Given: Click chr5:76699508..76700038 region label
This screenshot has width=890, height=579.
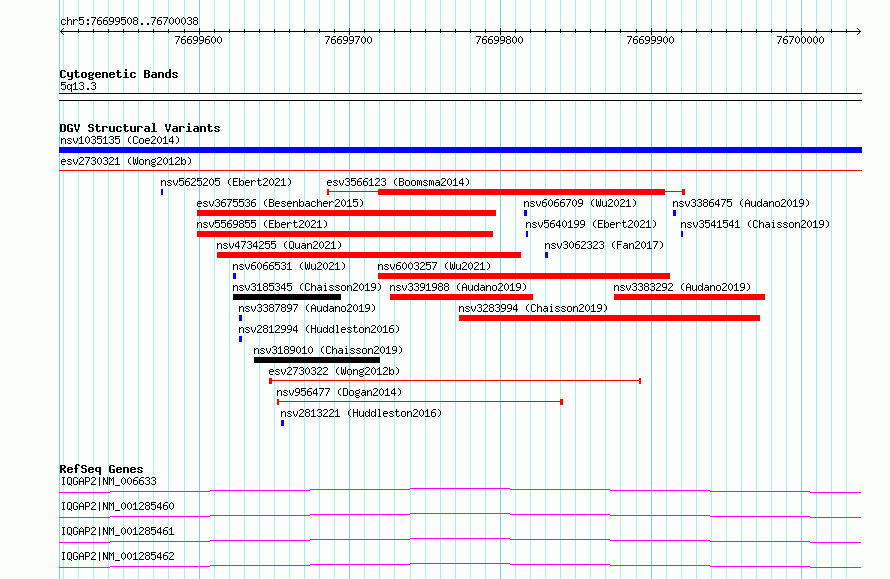Looking at the screenshot, I should [129, 22].
